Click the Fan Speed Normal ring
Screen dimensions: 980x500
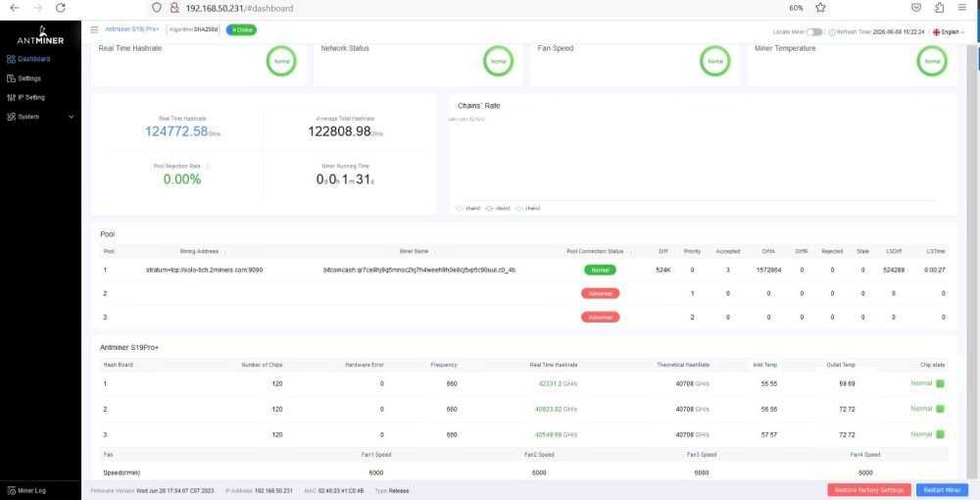click(x=715, y=61)
